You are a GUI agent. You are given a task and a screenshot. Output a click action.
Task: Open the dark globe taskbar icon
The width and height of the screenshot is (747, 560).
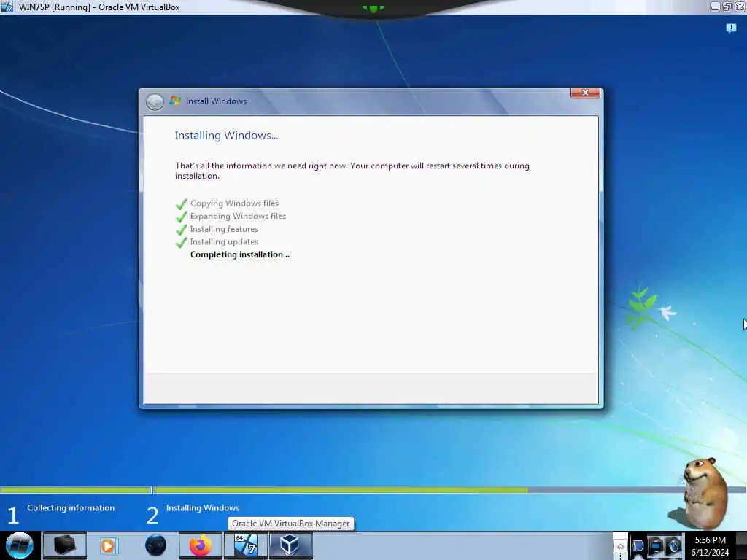[x=156, y=545]
